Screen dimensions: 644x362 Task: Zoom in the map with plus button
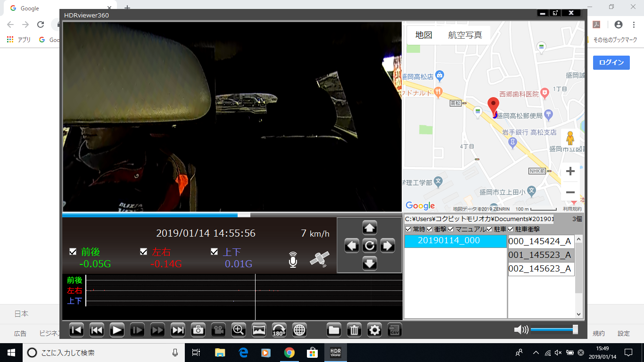coord(570,171)
